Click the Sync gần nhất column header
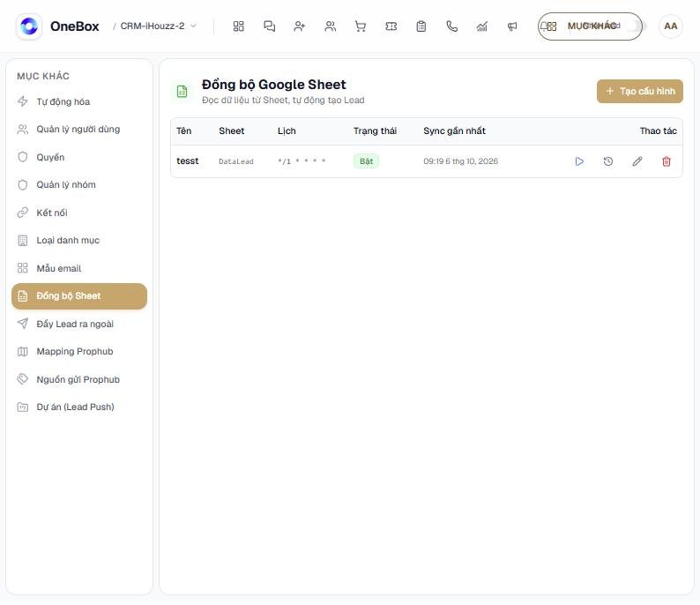Viewport: 700px width, 605px height. coord(454,131)
